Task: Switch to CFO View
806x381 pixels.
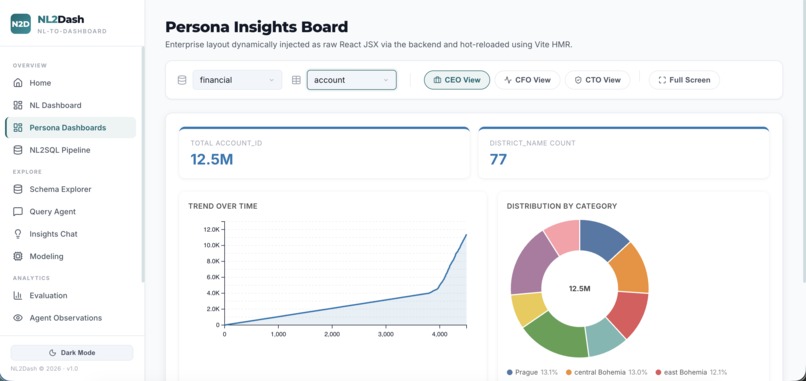Action: [527, 80]
